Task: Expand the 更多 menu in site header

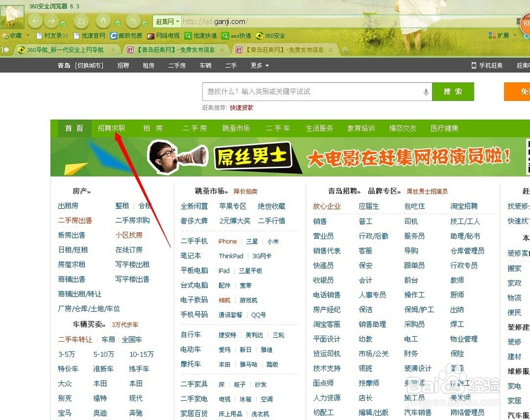Action: click(x=260, y=65)
